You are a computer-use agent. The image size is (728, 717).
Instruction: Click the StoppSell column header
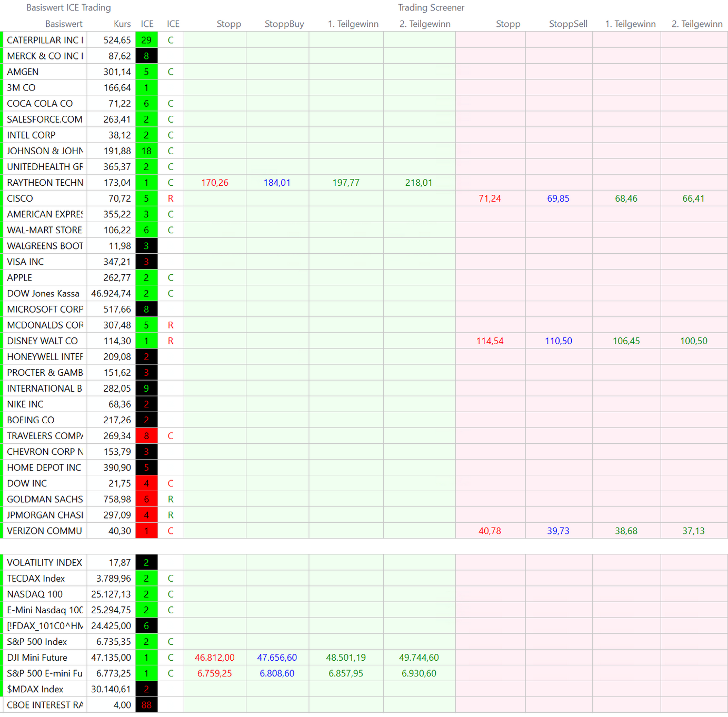(568, 24)
